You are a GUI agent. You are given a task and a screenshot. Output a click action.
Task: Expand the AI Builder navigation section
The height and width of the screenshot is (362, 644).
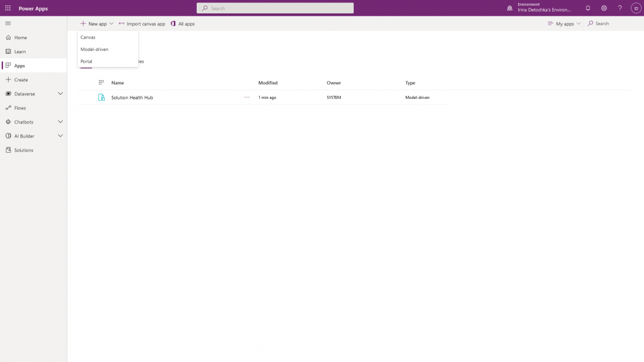coord(60,136)
